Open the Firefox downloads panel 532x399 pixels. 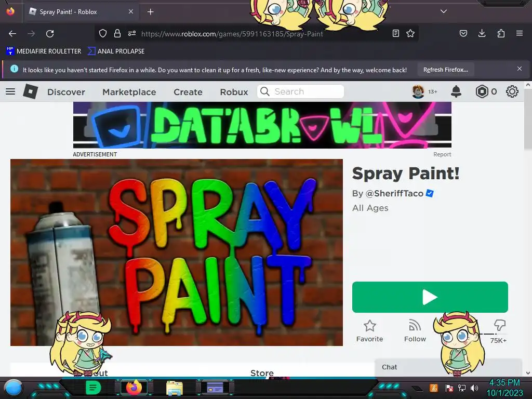482,33
